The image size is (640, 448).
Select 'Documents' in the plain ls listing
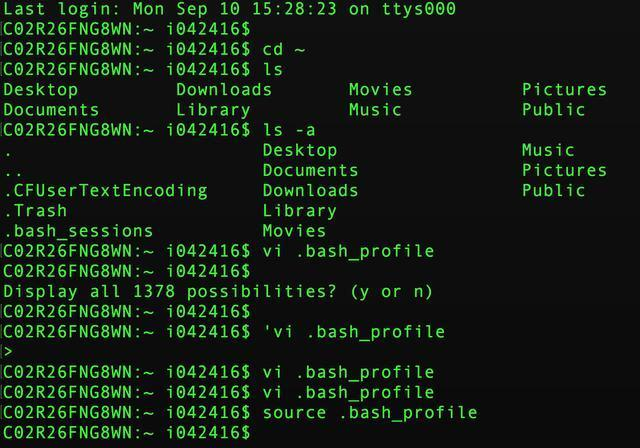click(51, 110)
